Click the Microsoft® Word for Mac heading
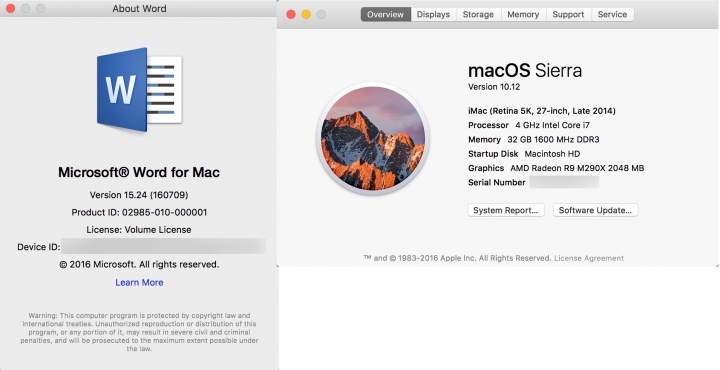Image resolution: width=720 pixels, height=370 pixels. pos(139,172)
